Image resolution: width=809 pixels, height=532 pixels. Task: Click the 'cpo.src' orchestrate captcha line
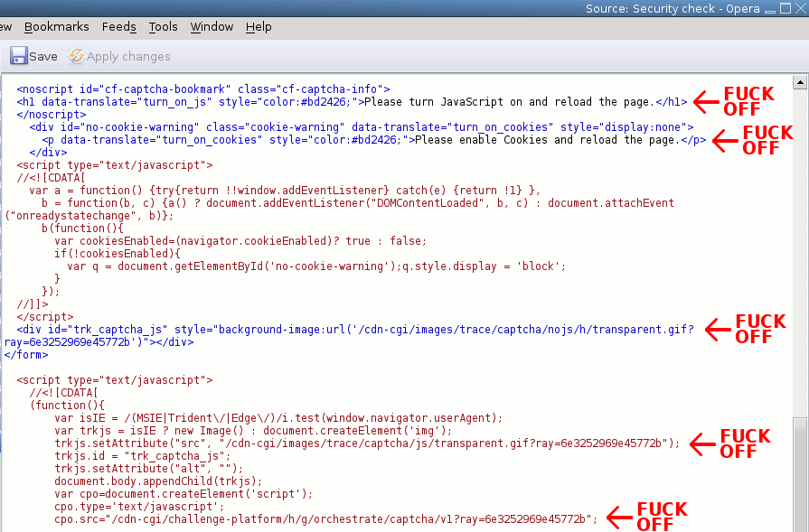[x=325, y=519]
